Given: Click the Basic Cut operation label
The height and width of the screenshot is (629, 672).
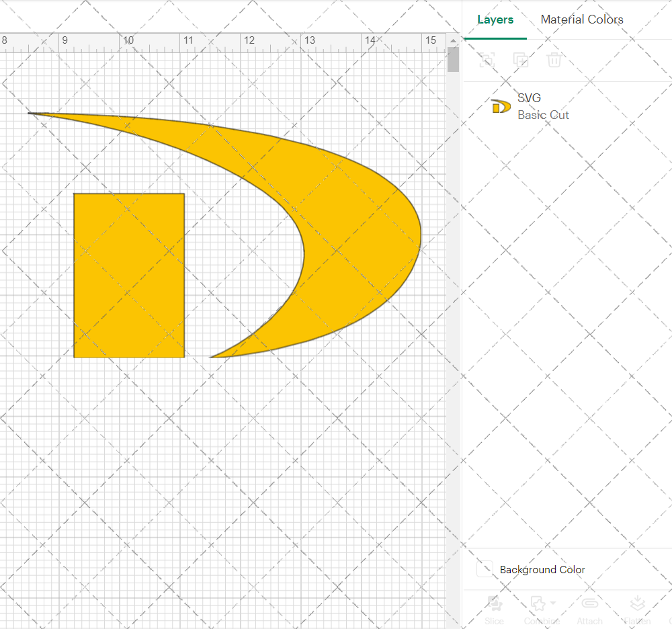Looking at the screenshot, I should point(543,115).
